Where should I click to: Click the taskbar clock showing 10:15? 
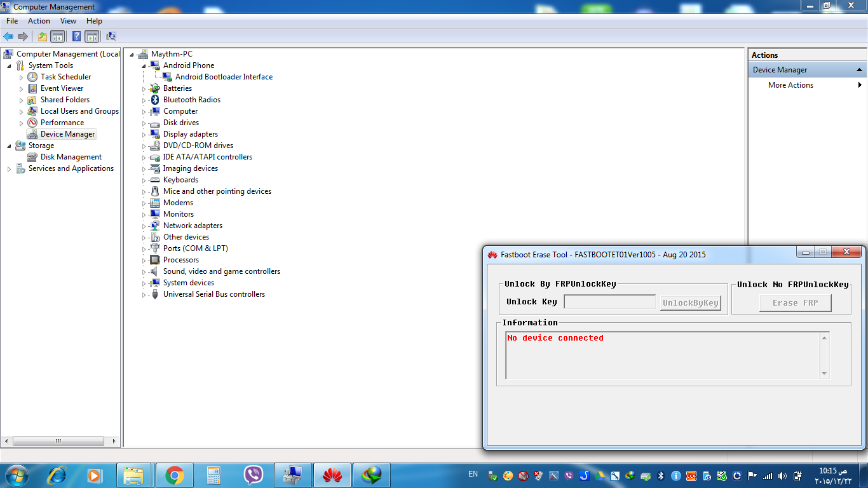[x=832, y=476]
